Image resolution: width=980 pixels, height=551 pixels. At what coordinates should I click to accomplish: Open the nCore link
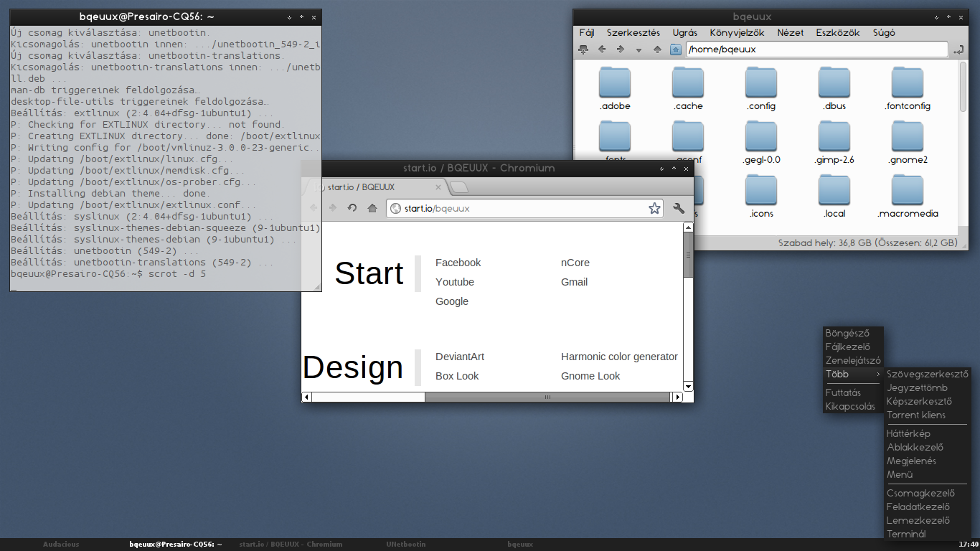pyautogui.click(x=575, y=263)
